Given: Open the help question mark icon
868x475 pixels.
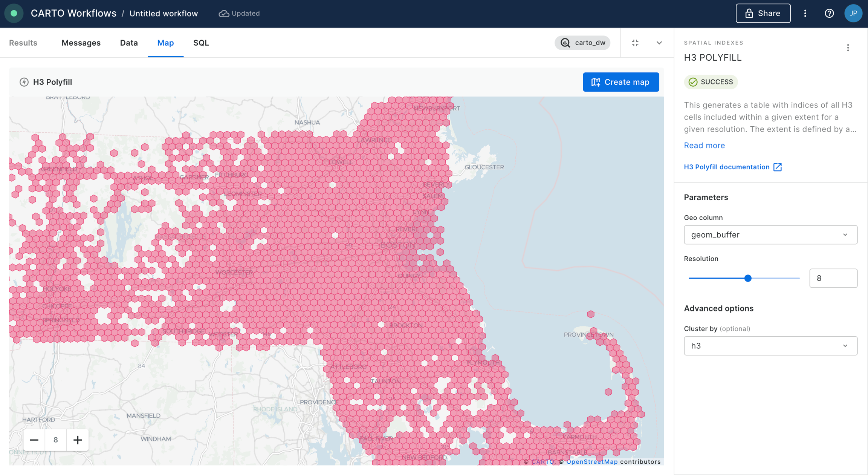Looking at the screenshot, I should [x=829, y=14].
